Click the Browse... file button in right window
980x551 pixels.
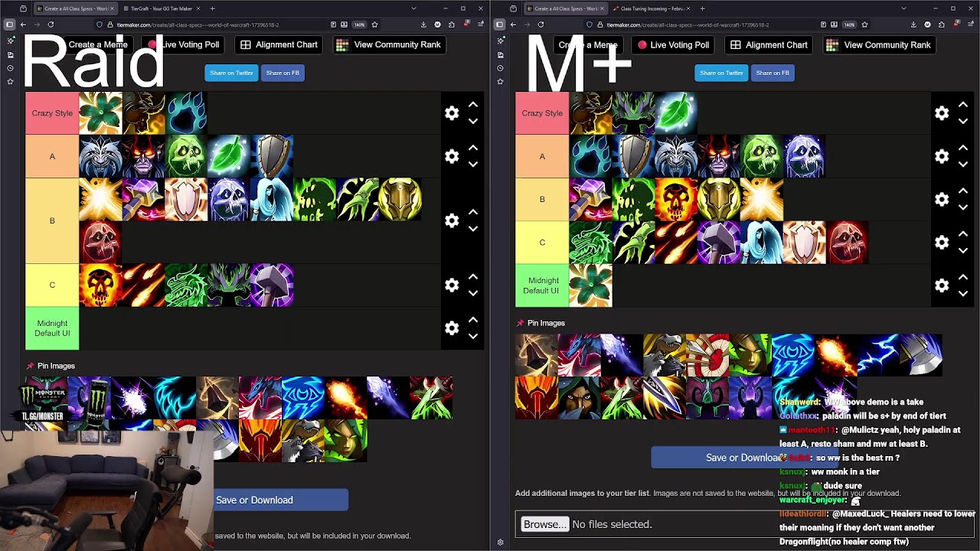tap(544, 524)
